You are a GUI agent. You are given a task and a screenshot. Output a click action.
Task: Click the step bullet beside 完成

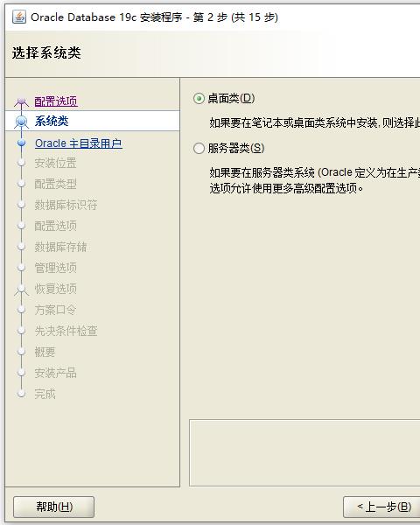click(21, 394)
